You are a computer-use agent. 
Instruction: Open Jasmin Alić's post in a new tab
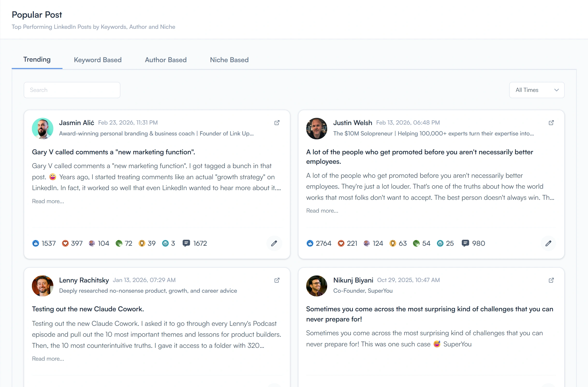coord(277,123)
